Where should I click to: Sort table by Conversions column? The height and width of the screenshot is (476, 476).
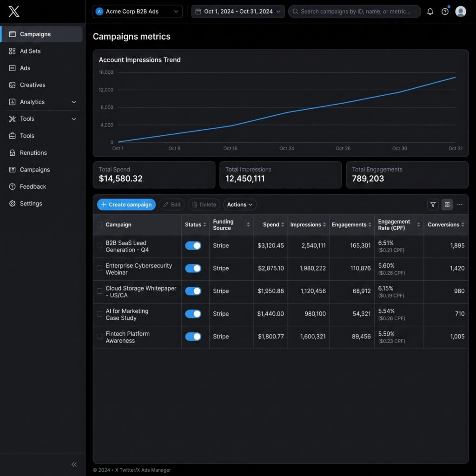[x=463, y=225]
